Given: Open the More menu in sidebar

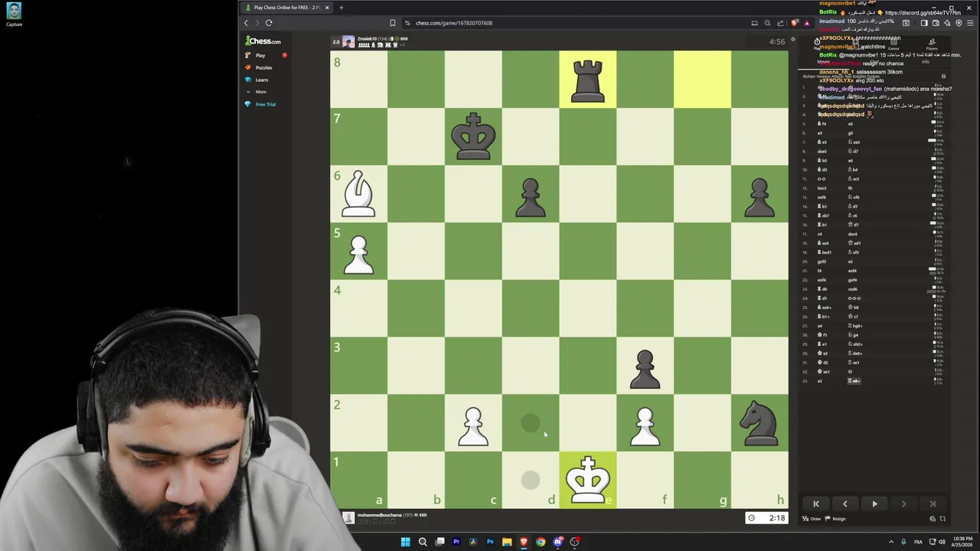Looking at the screenshot, I should [261, 92].
